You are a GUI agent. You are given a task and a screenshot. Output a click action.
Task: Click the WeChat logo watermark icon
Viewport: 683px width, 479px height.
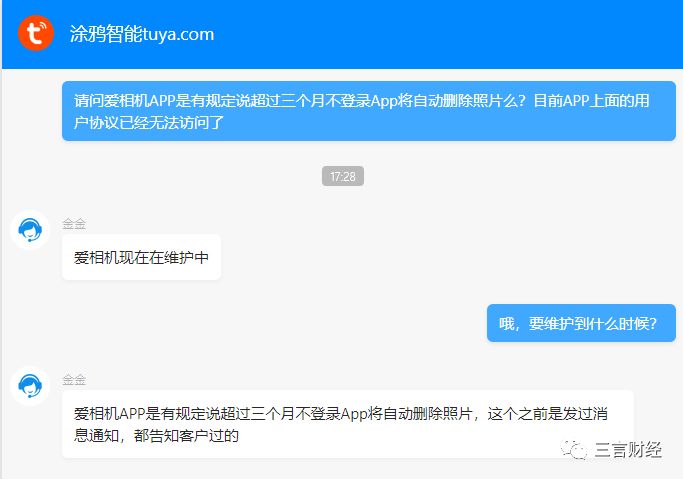click(574, 449)
